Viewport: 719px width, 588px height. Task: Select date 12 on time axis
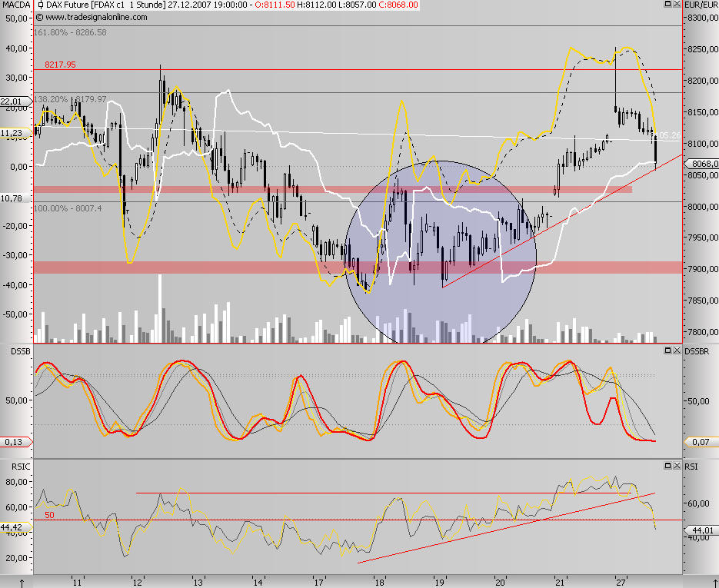[x=137, y=583]
